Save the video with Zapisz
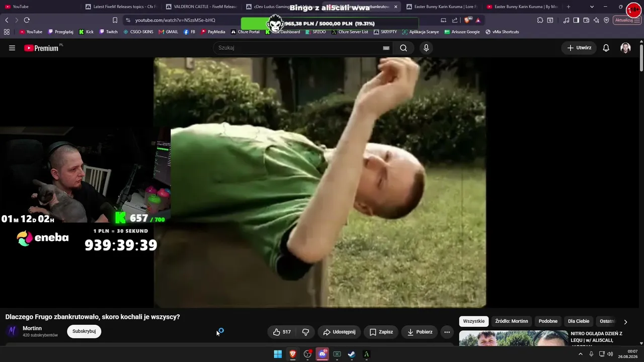 [x=381, y=332]
